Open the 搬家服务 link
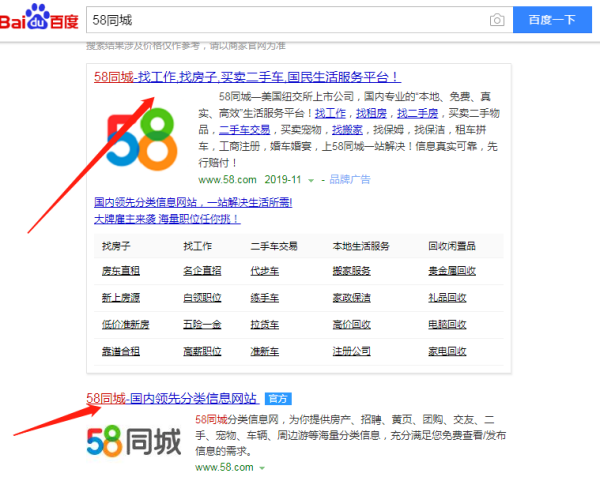Image resolution: width=600 pixels, height=477 pixels. coord(351,271)
